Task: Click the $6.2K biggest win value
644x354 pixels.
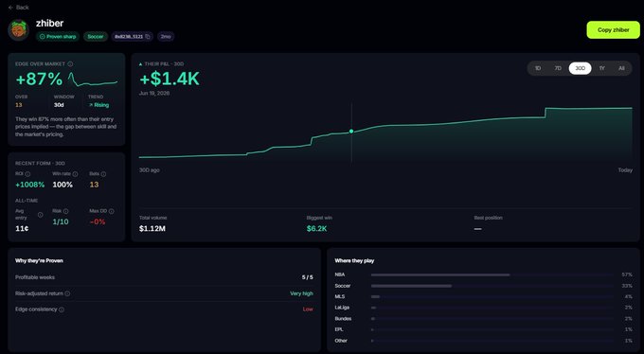Action: click(x=316, y=229)
